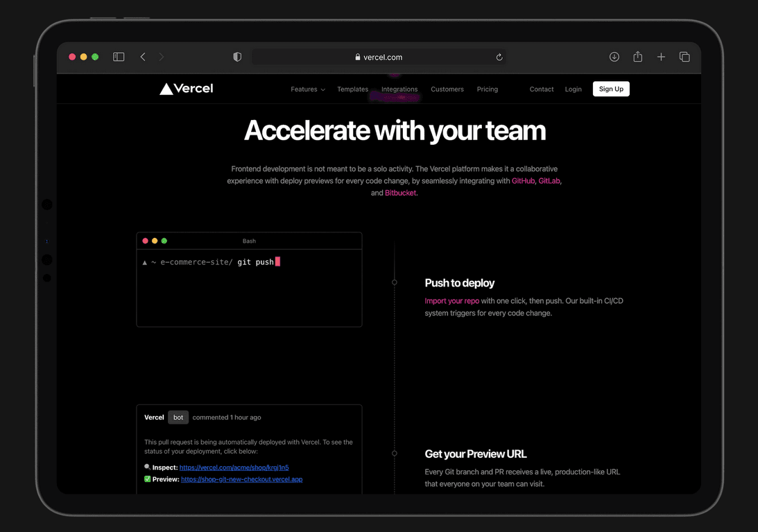Go back with the browser back arrow
The height and width of the screenshot is (532, 758).
143,57
